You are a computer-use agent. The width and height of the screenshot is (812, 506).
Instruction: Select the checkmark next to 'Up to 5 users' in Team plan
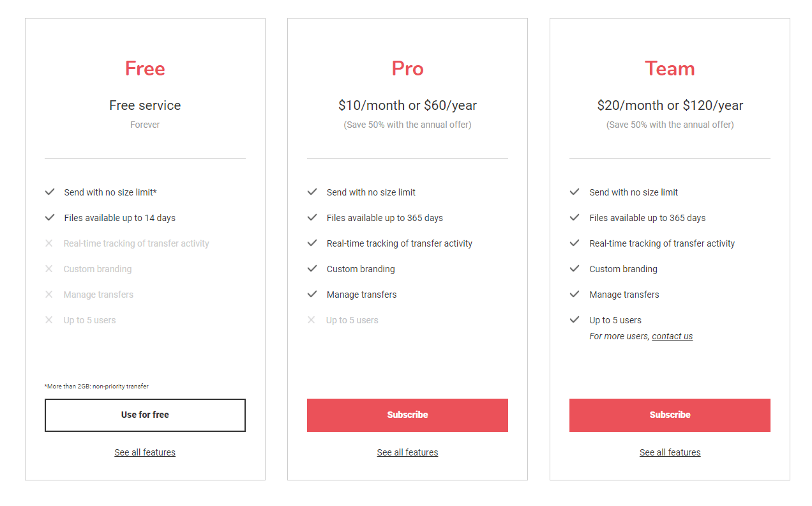(575, 319)
